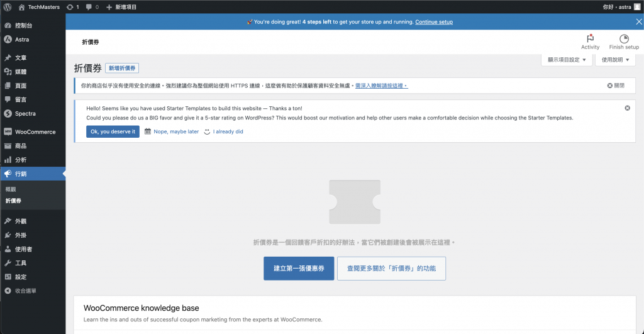The image size is (644, 334).
Task: Click the 使用者 user icon
Action: [8, 249]
